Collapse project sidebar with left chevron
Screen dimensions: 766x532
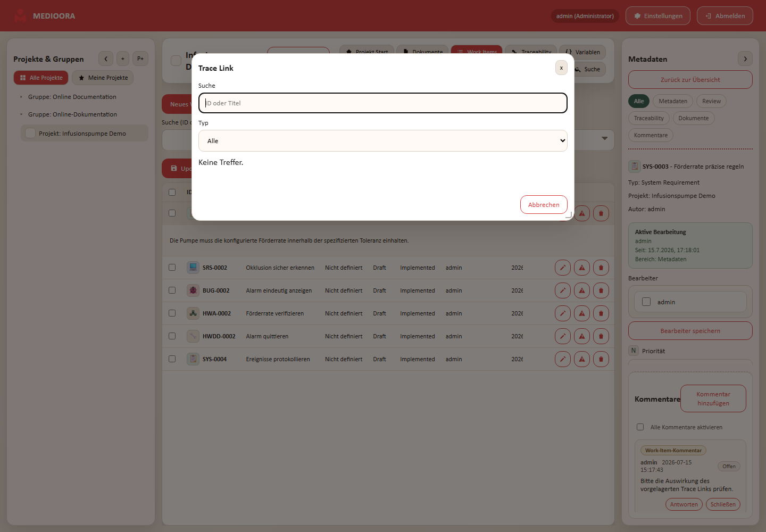(x=106, y=59)
